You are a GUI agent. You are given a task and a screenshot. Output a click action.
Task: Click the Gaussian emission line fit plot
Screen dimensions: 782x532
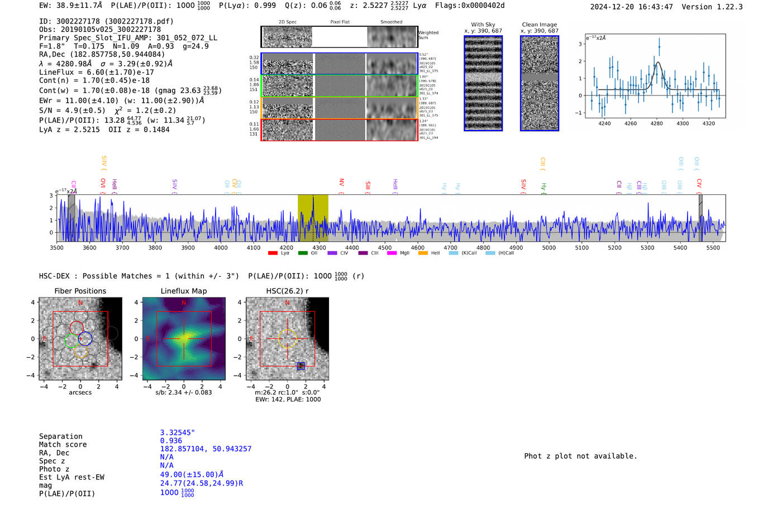coord(655,76)
